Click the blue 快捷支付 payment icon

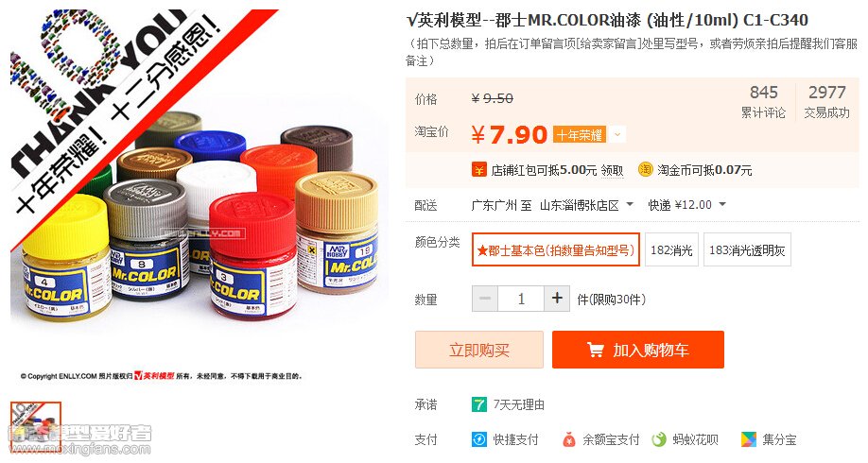pos(478,439)
